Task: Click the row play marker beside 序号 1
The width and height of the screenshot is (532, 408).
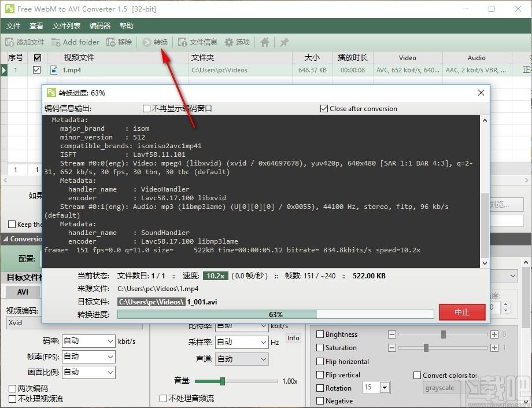Action: (3, 70)
